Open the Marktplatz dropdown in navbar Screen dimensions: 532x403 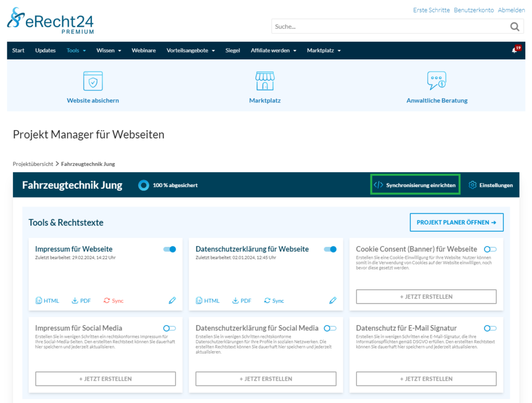[x=324, y=50]
